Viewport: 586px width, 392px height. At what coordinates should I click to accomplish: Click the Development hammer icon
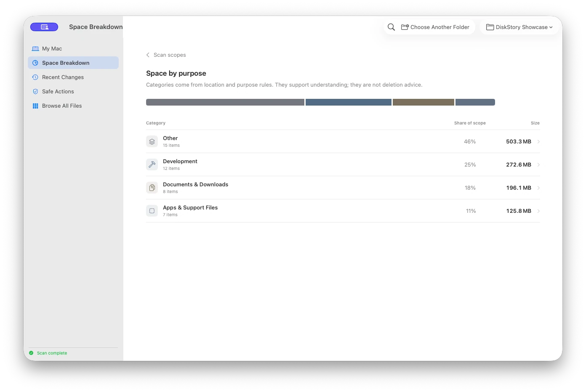pos(152,164)
